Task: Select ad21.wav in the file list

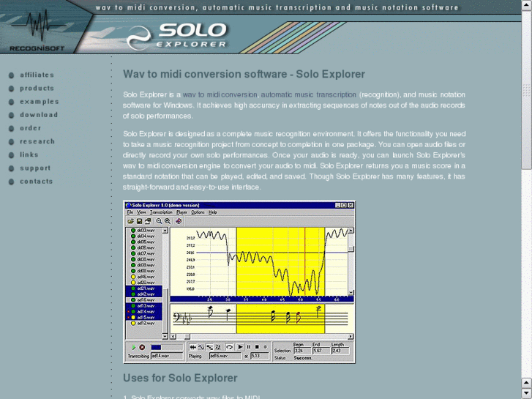Action: point(146,288)
